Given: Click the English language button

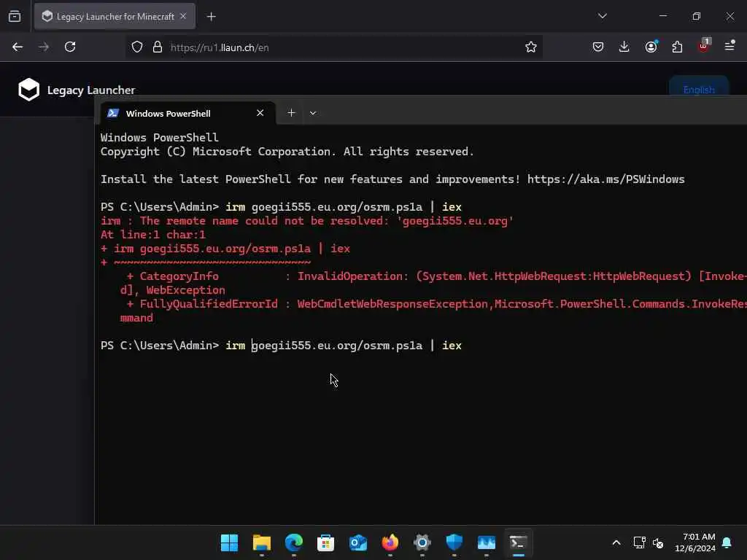Looking at the screenshot, I should tap(699, 89).
